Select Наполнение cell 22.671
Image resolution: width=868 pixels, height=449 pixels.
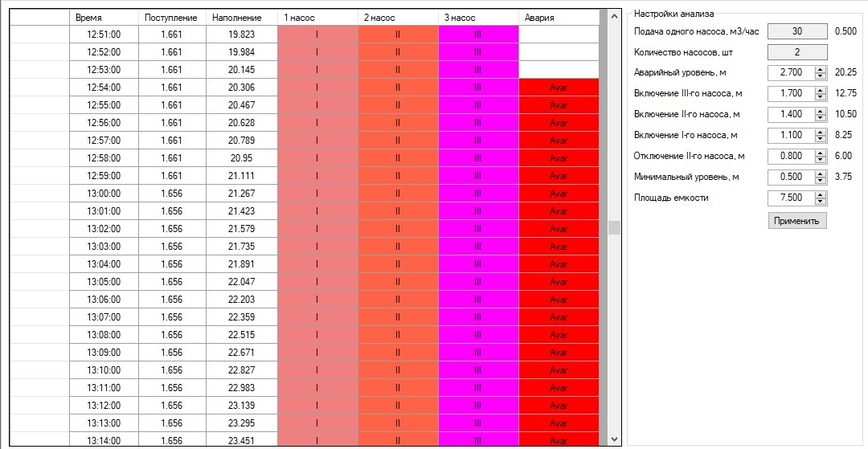(x=241, y=353)
